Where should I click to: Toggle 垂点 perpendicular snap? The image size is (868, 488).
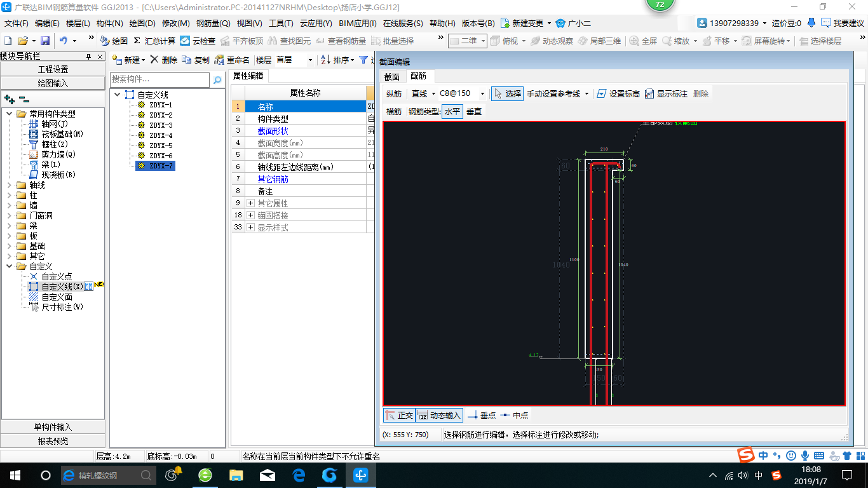[x=482, y=416]
